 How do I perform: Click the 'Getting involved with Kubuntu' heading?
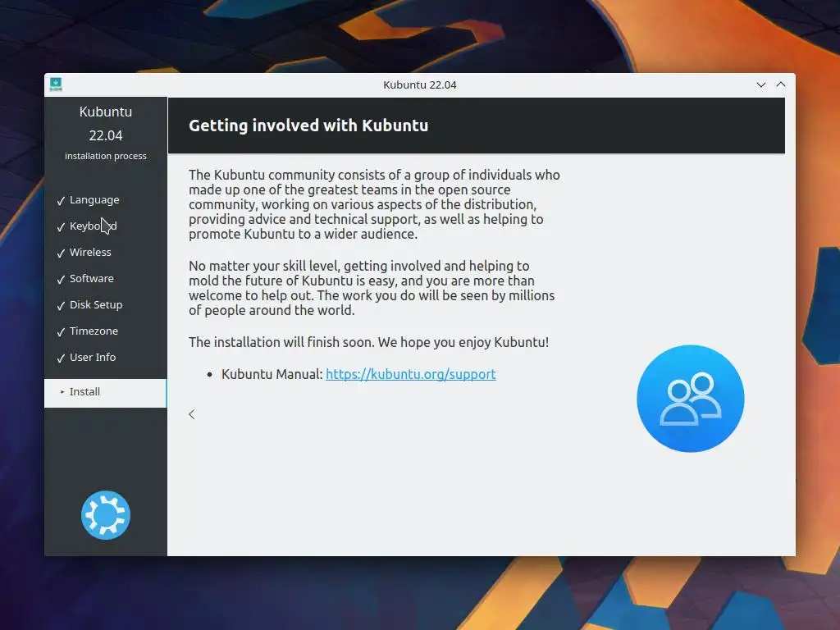click(308, 126)
